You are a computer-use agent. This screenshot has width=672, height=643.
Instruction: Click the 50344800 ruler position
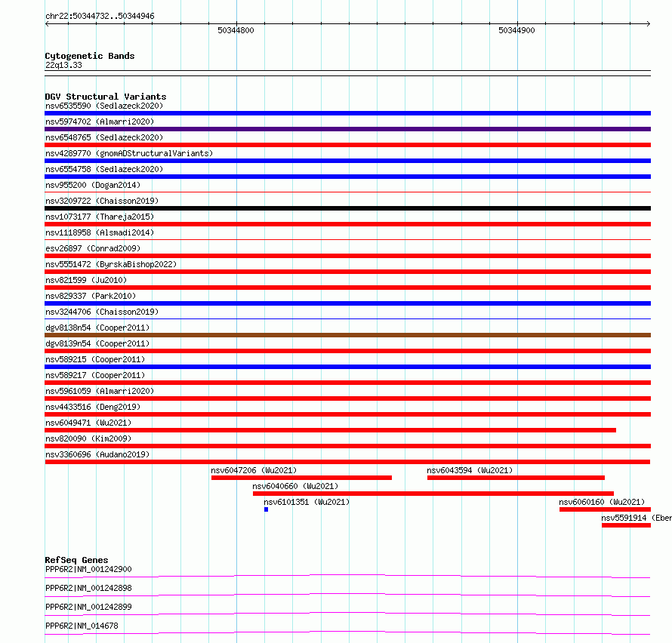coord(236,30)
